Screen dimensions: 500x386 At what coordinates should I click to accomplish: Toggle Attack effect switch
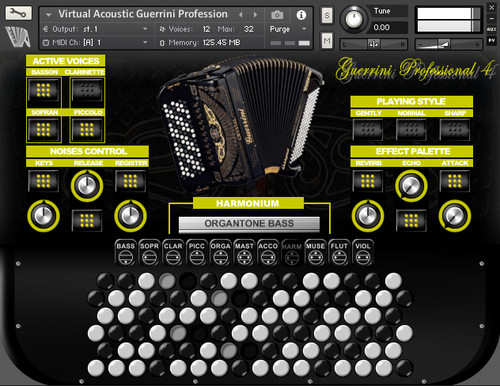[455, 181]
